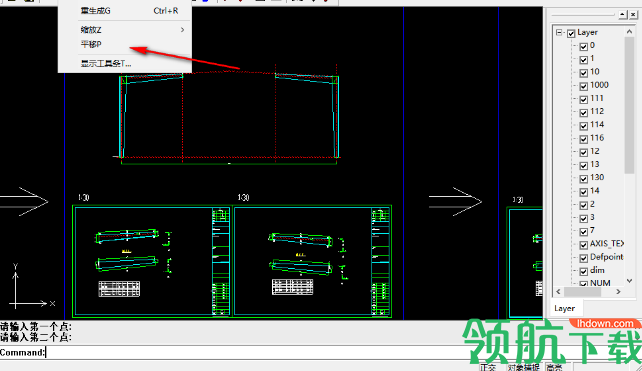Toggle the layer 12 checkbox
Screen dimensions: 642x371
[584, 152]
